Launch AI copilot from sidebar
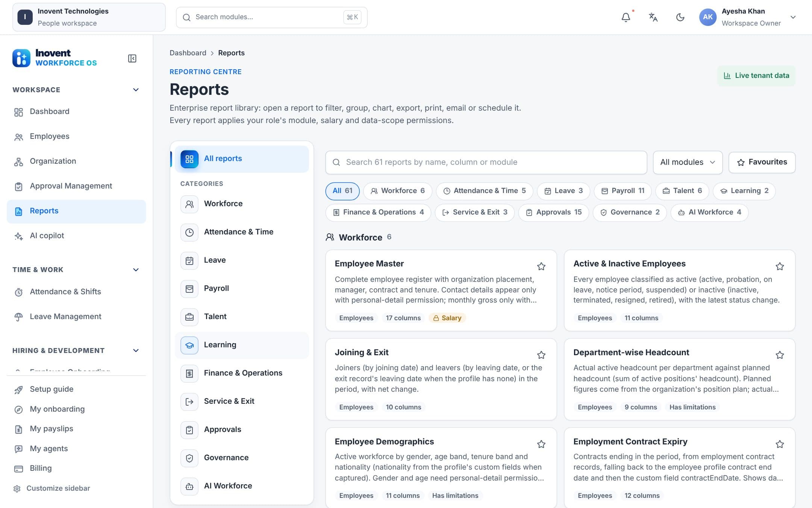812x508 pixels. [76, 236]
